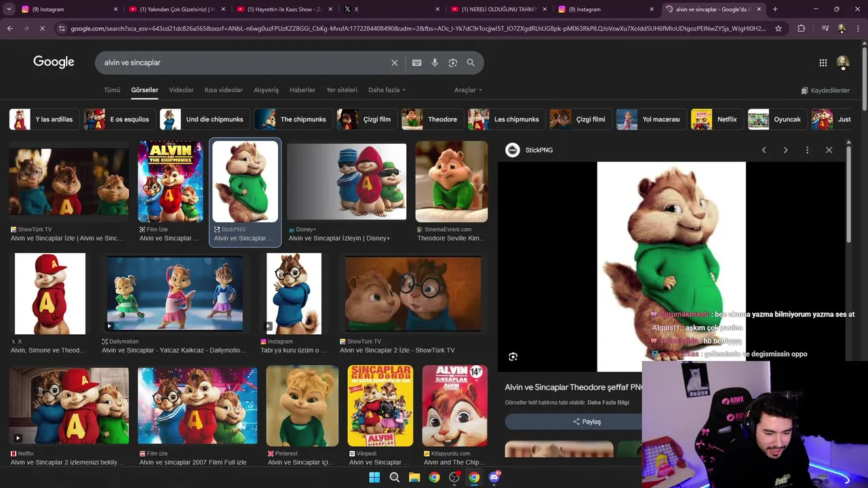The width and height of the screenshot is (868, 488).
Task: Go back with browser back arrow
Action: pyautogui.click(x=9, y=28)
